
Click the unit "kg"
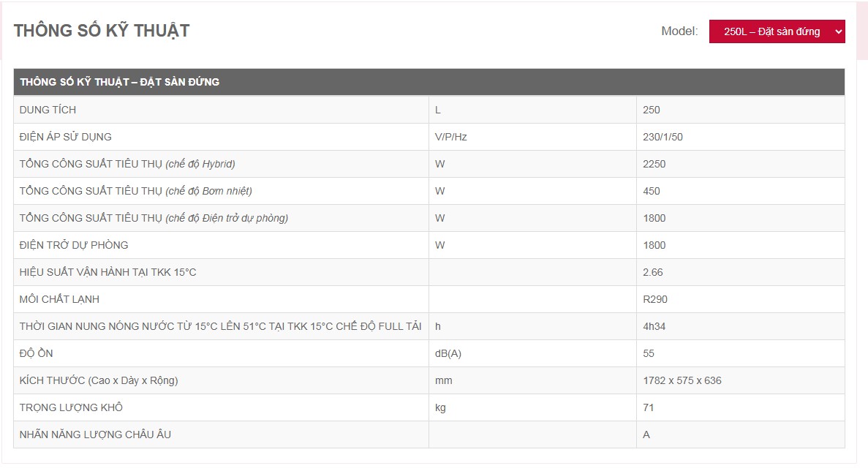[x=440, y=407]
